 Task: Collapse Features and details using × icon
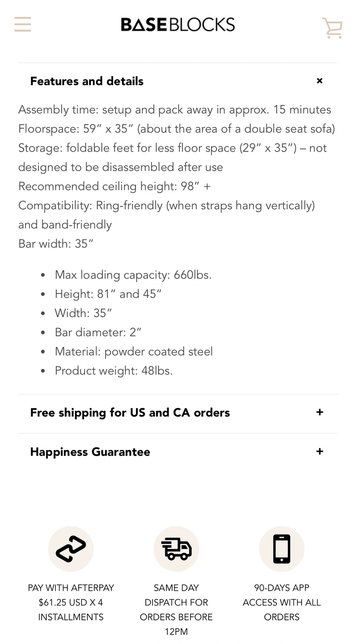click(319, 81)
